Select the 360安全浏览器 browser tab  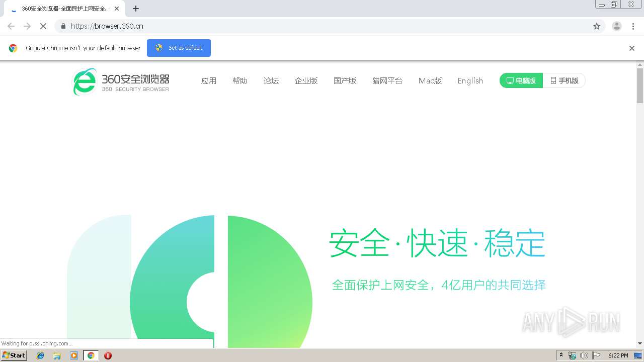point(64,9)
